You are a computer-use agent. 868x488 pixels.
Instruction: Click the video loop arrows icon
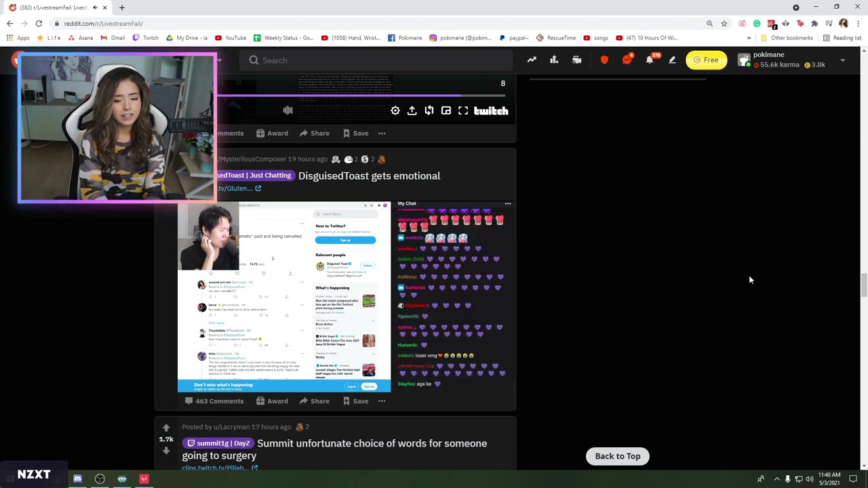(429, 110)
